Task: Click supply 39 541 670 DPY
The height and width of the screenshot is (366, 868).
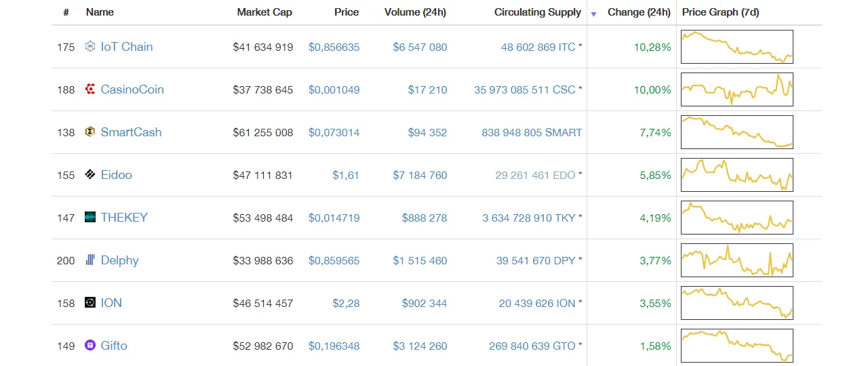Action: click(536, 261)
